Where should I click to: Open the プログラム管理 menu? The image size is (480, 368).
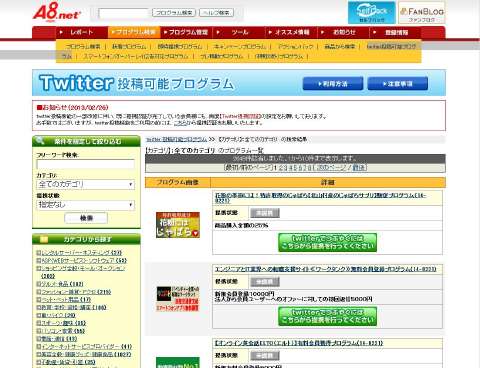[187, 32]
